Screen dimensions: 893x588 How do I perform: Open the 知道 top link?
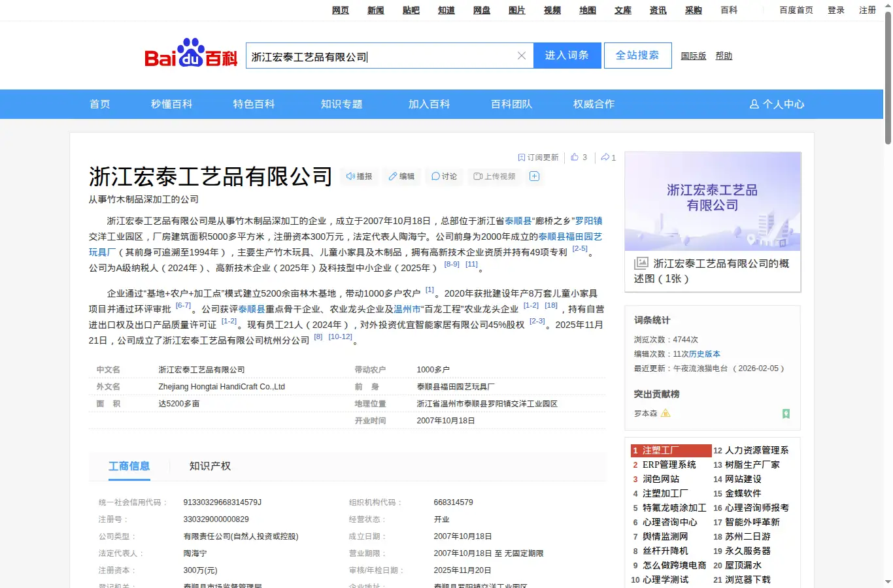click(446, 10)
